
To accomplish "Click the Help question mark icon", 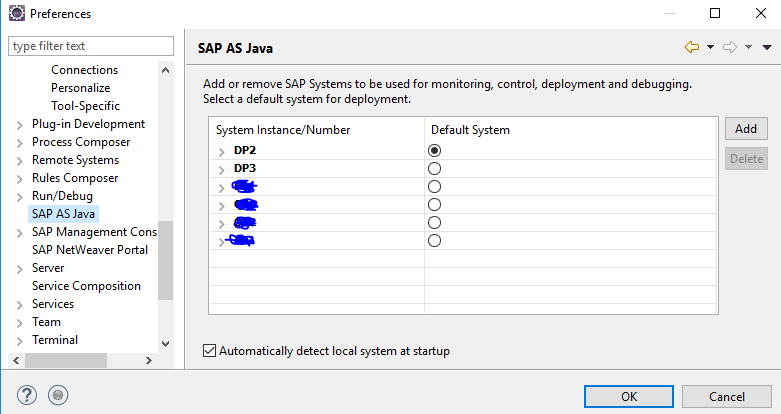I will click(x=26, y=395).
